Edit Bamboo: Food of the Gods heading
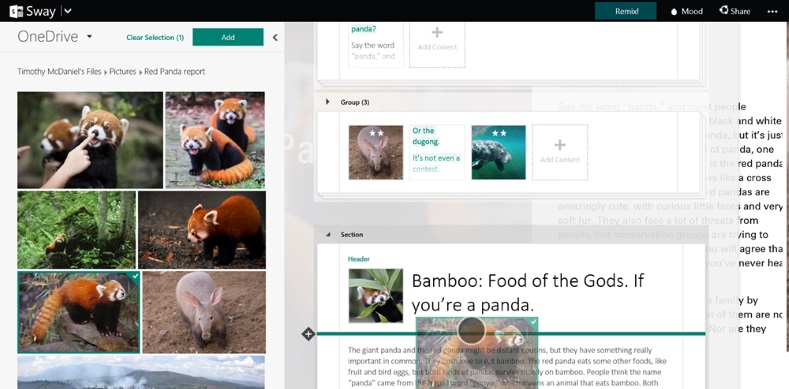Screen dimensions: 789x389 (528, 293)
